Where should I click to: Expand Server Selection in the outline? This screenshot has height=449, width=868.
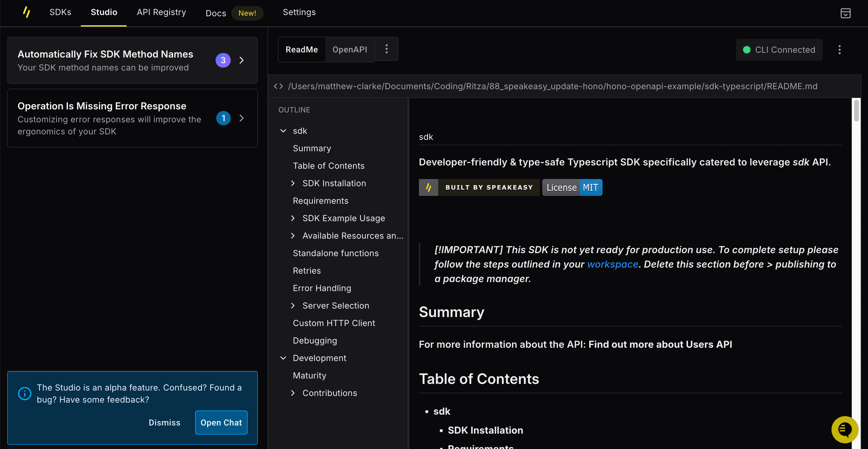point(293,305)
